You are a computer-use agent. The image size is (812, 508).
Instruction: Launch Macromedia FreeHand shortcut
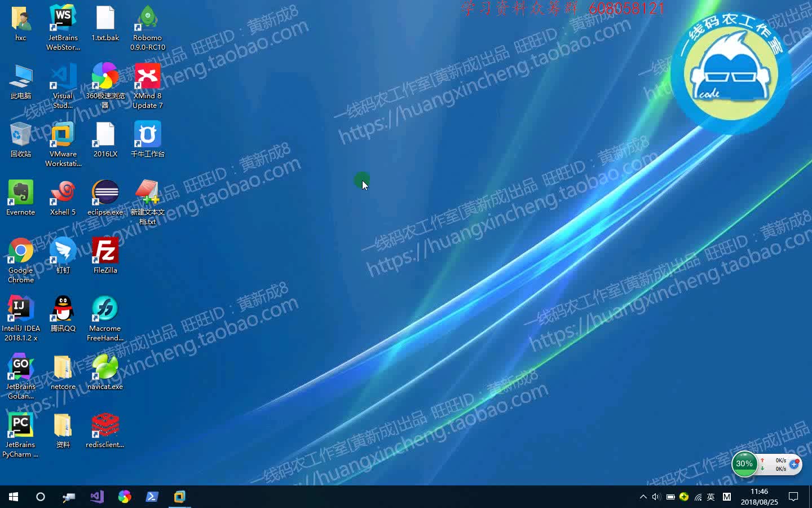[105, 318]
